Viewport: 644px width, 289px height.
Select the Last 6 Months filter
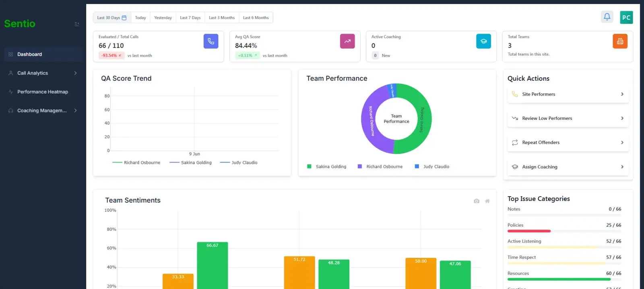pos(256,18)
